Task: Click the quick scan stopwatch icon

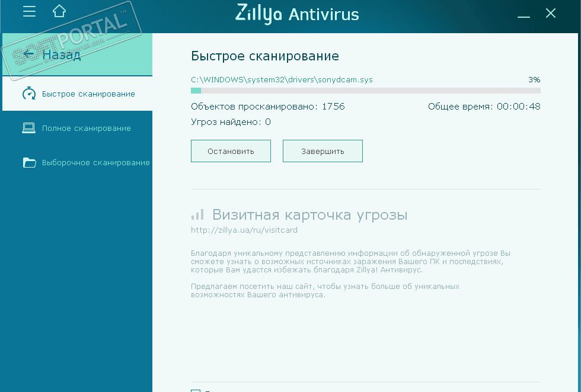Action: point(29,94)
